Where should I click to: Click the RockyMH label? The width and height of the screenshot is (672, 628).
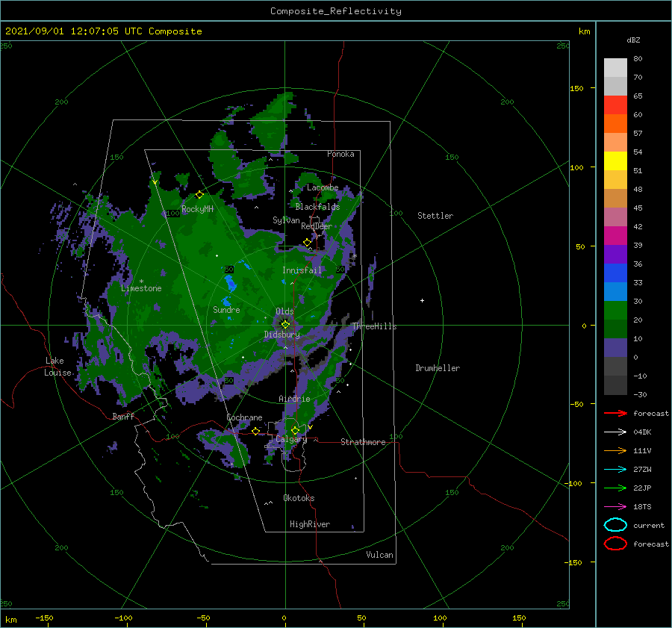(x=197, y=209)
